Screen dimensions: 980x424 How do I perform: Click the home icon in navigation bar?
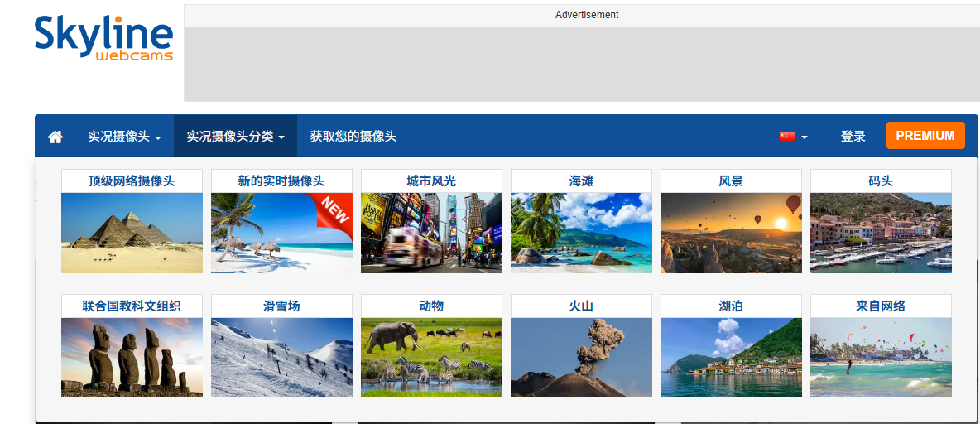(55, 137)
